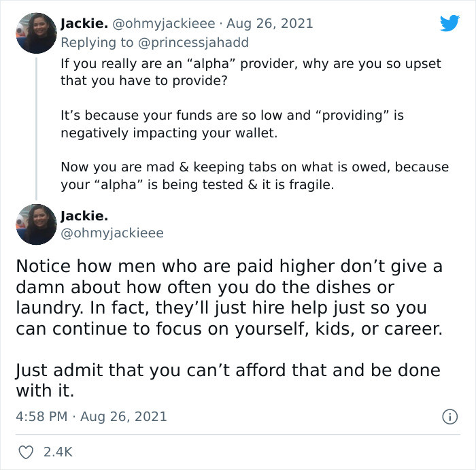Click Jackie's avatar on the main tweet
Image resolution: width=476 pixels, height=470 pixels.
pyautogui.click(x=35, y=224)
